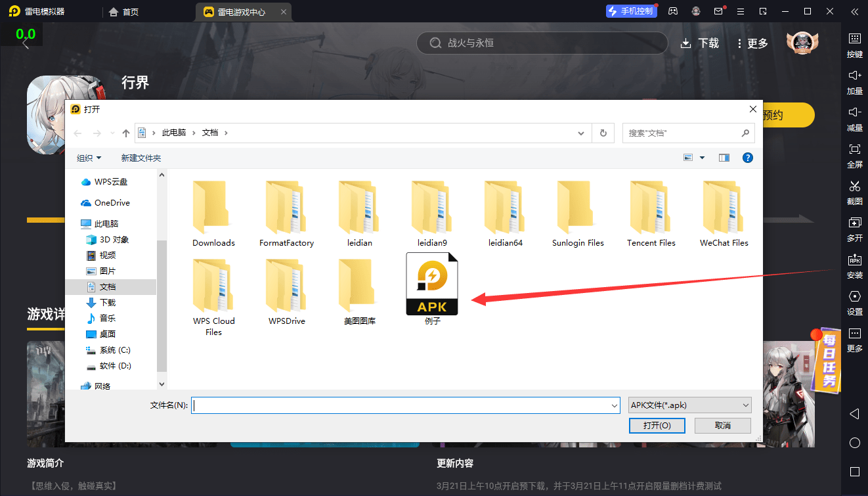Click the game search box 战火与永恒

click(542, 43)
